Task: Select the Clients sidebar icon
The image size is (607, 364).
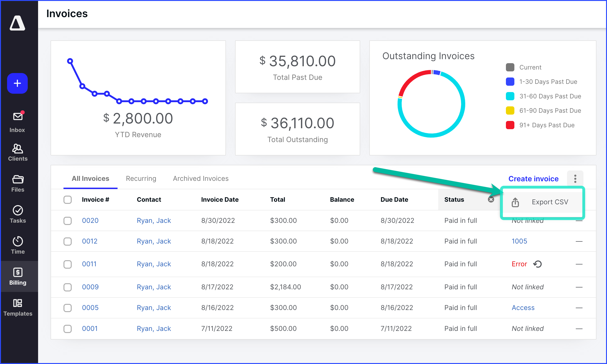Action: [17, 152]
